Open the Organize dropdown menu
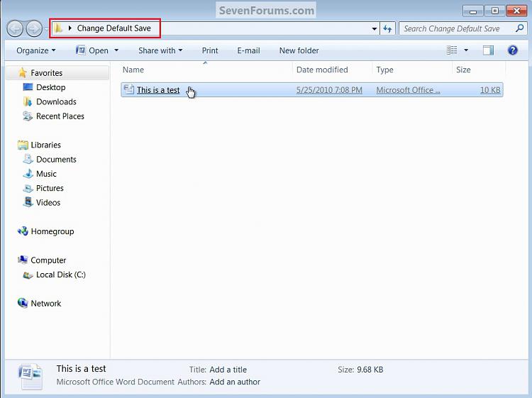This screenshot has height=398, width=532. [36, 50]
